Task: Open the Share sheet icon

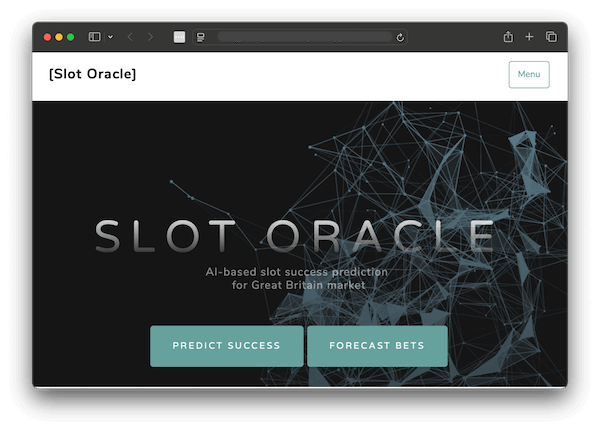Action: [508, 37]
